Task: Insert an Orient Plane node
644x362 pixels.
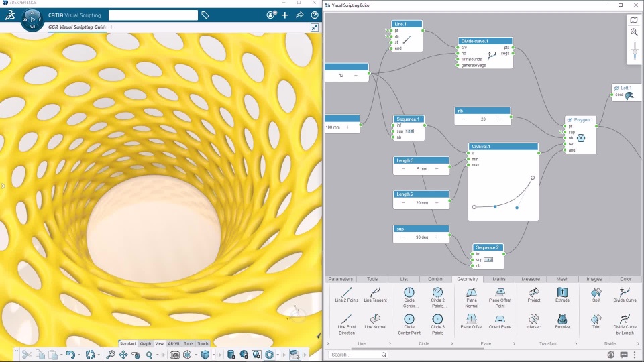Action: [x=500, y=322]
